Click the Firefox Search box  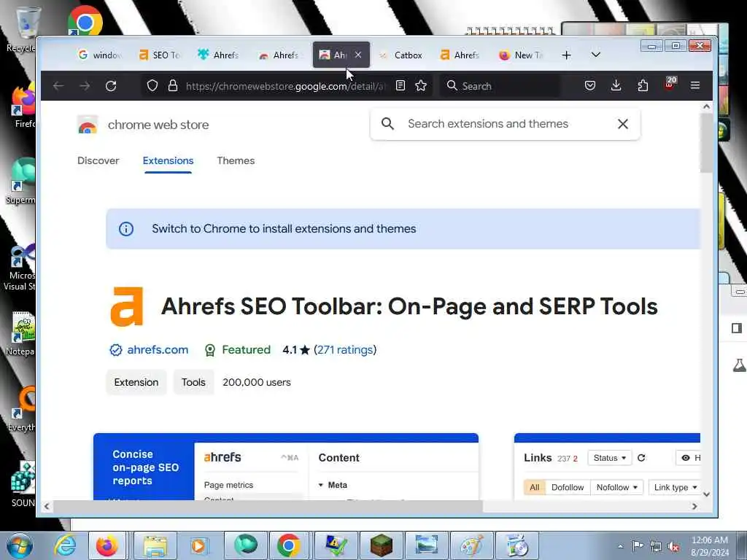pos(499,86)
